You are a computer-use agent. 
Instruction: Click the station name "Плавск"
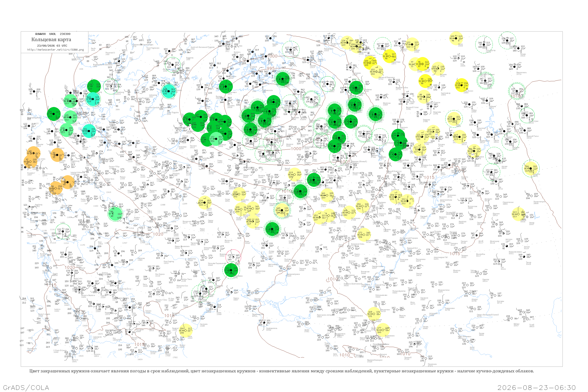324,205
